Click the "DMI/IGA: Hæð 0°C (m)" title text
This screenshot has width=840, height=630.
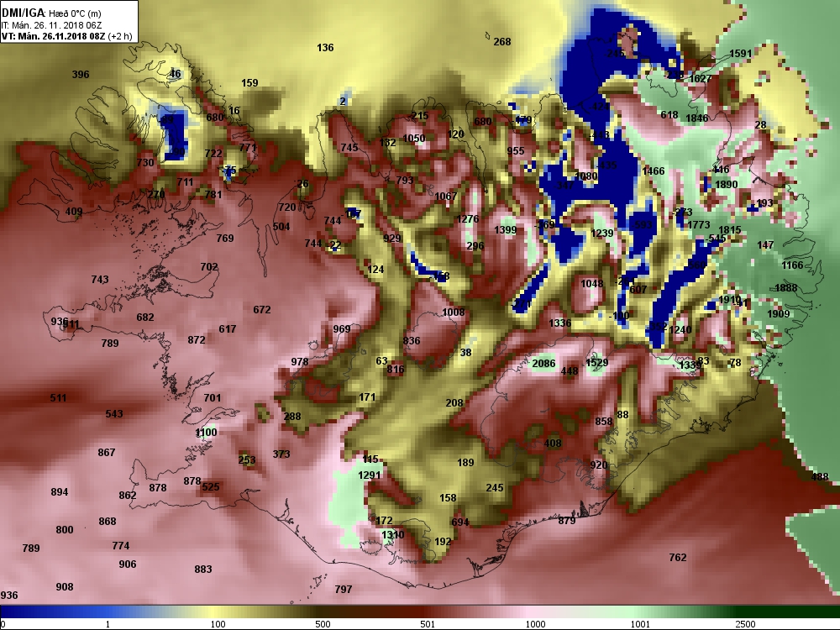[x=51, y=13]
